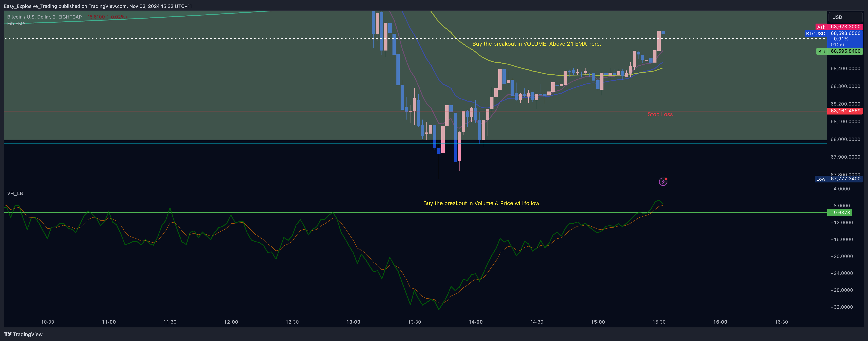Click the countdown timer 01:56
This screenshot has height=341, width=868.
pyautogui.click(x=837, y=44)
